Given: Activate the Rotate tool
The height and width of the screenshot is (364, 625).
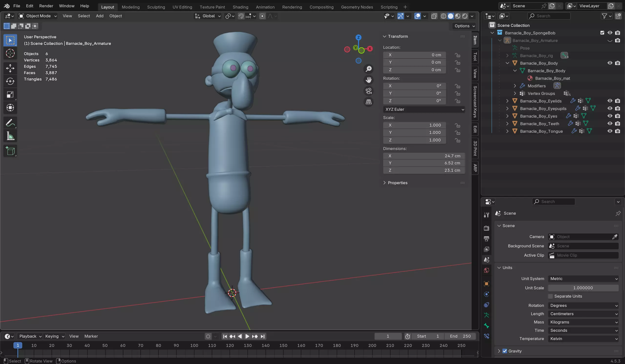Looking at the screenshot, I should pyautogui.click(x=10, y=81).
